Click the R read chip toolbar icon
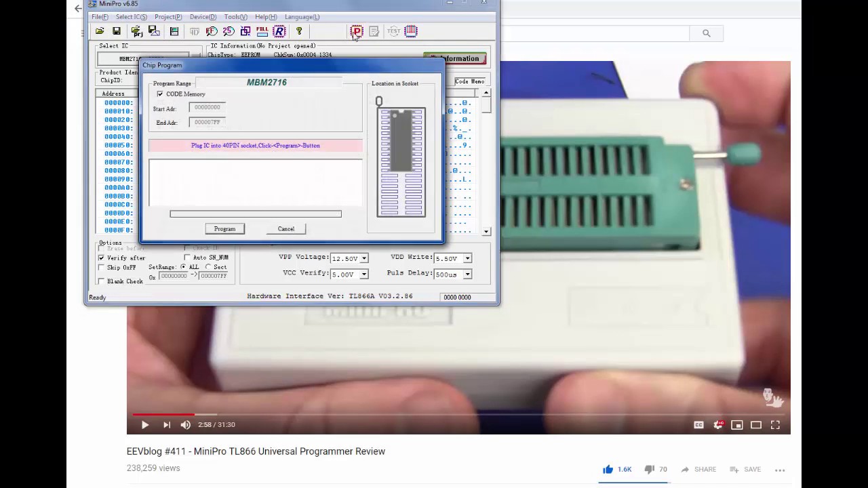The image size is (868, 488). [x=279, y=31]
